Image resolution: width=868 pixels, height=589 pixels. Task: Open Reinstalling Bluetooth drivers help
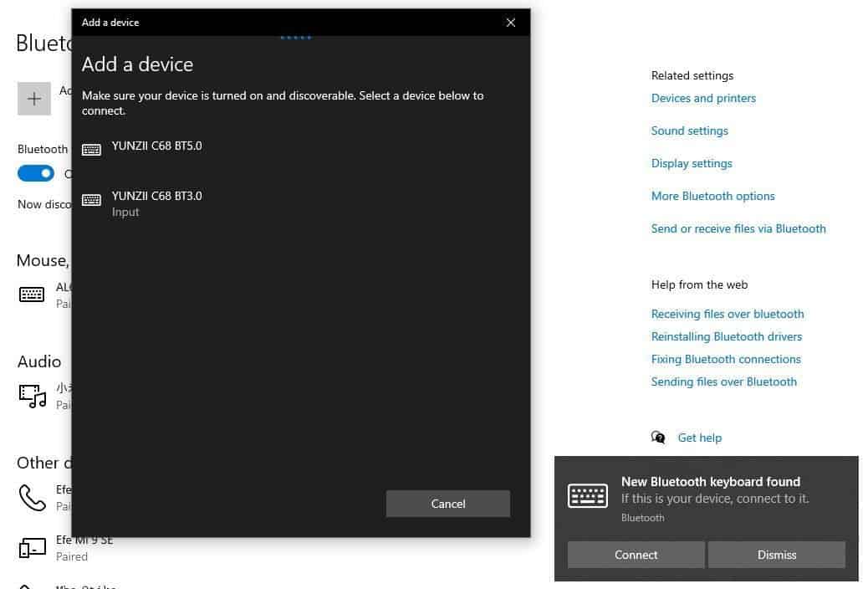pyautogui.click(x=727, y=337)
